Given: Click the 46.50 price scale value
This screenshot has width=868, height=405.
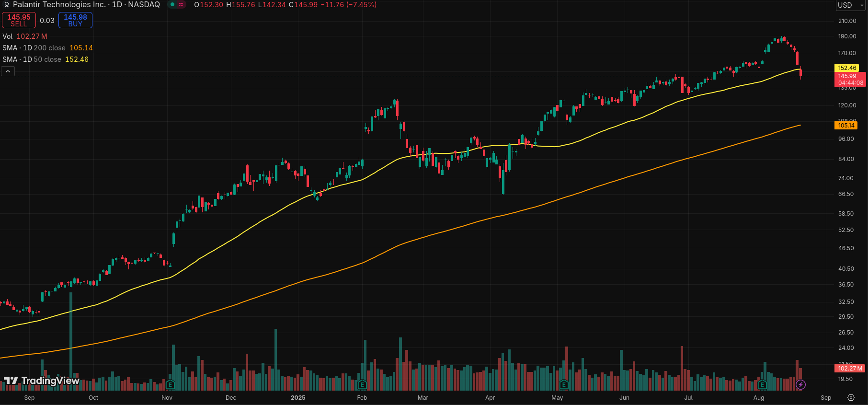Looking at the screenshot, I should coord(846,248).
